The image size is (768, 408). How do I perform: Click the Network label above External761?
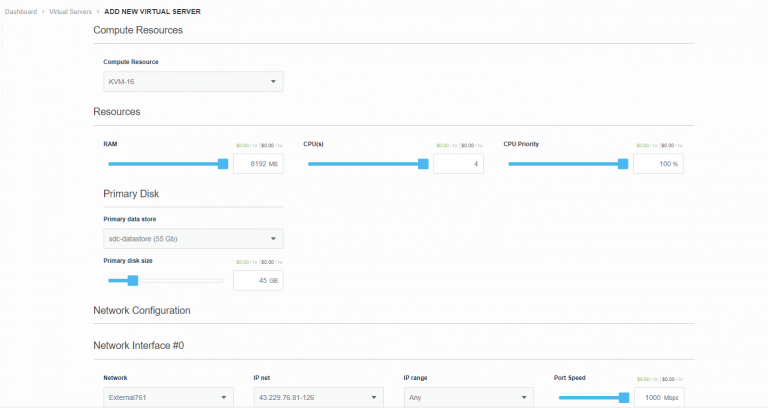[115, 378]
